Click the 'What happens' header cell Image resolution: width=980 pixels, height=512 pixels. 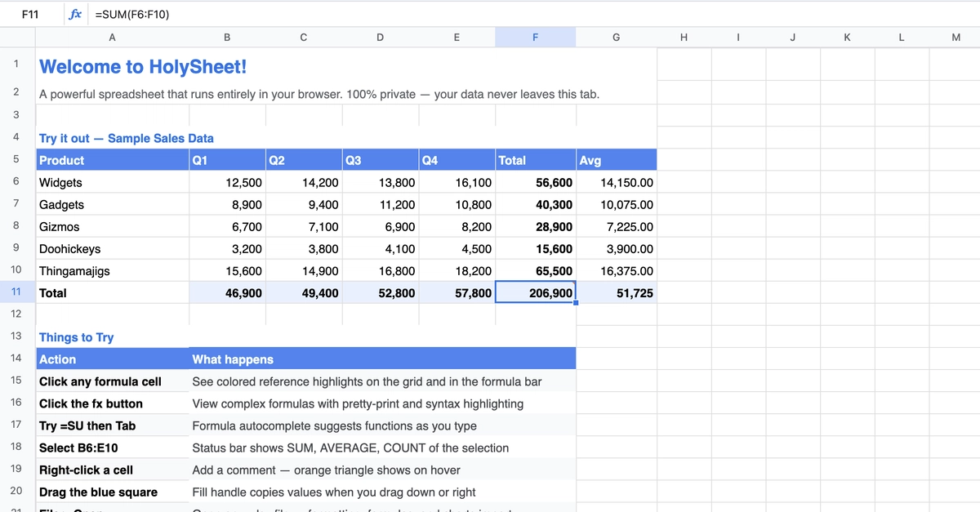382,358
